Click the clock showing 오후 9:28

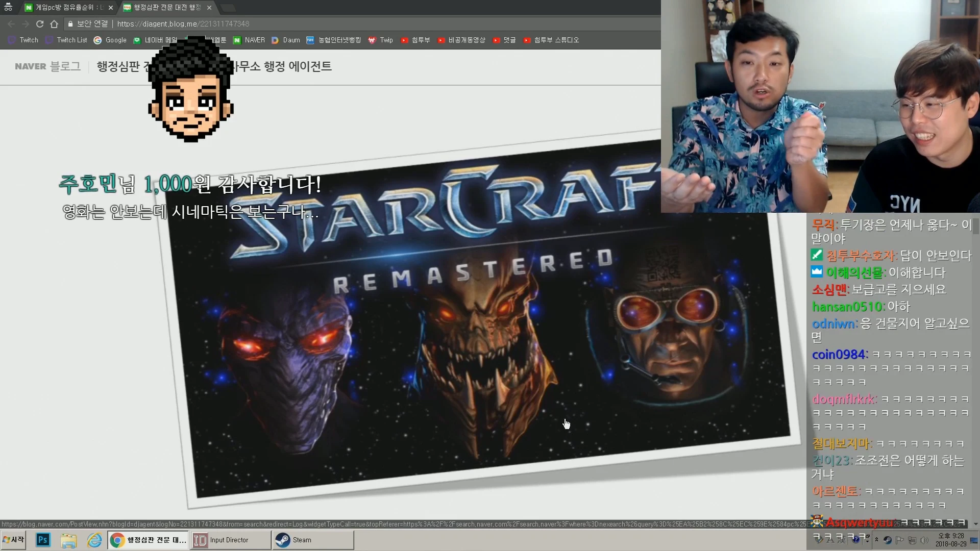[x=951, y=540]
